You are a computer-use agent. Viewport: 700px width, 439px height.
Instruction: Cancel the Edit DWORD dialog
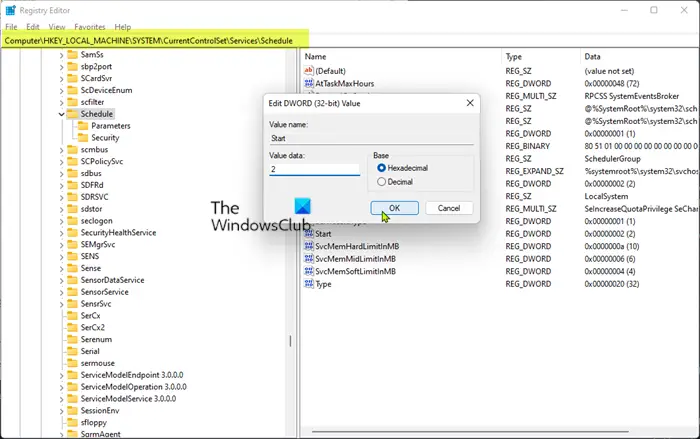point(449,208)
